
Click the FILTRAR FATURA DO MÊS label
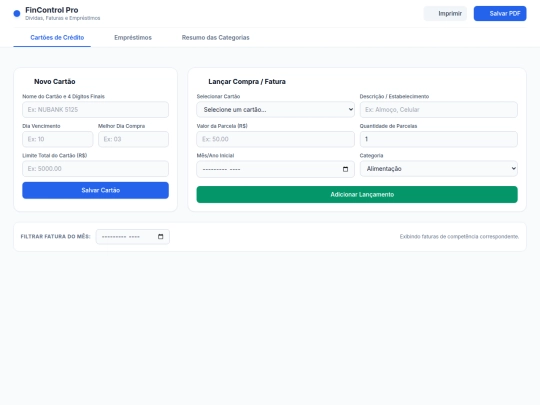(55, 237)
